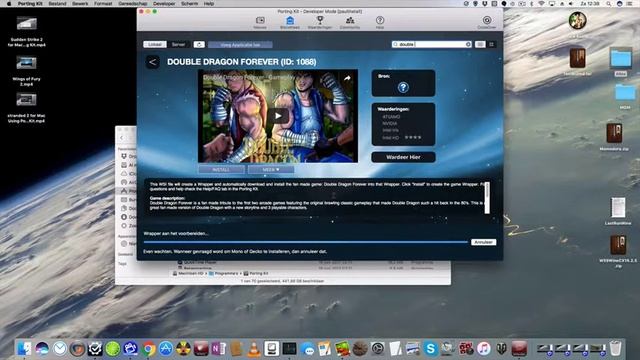Open Waarderingen trophy icon
This screenshot has height=360, width=640.
320,22
